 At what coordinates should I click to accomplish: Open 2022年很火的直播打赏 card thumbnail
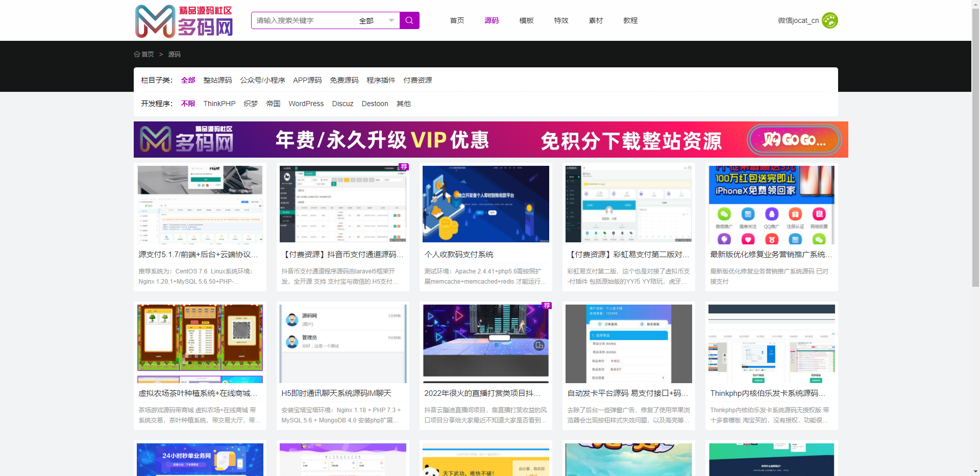click(x=486, y=344)
